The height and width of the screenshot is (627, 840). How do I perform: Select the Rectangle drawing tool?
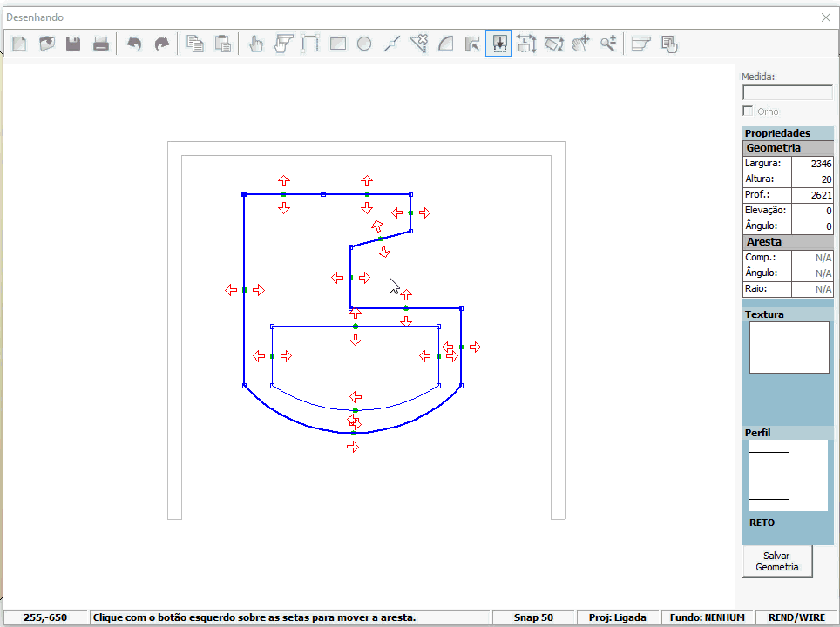[x=337, y=44]
